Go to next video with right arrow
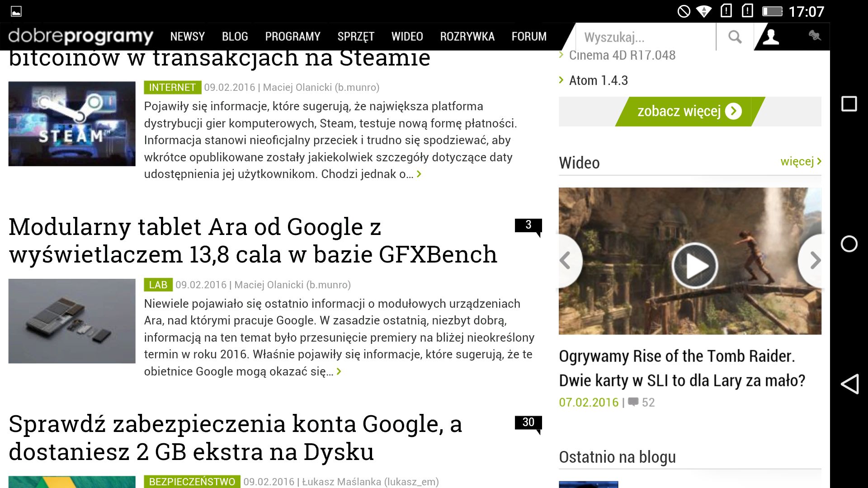Image resolution: width=868 pixels, height=488 pixels. coord(814,261)
